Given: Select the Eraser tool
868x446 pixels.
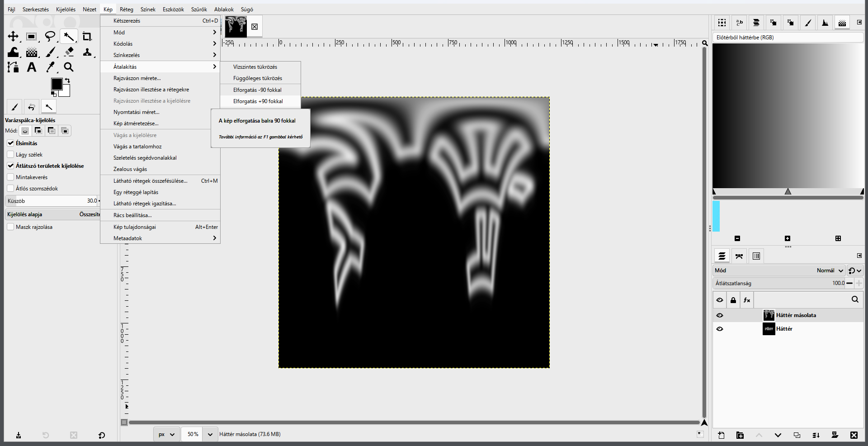Looking at the screenshot, I should point(69,52).
